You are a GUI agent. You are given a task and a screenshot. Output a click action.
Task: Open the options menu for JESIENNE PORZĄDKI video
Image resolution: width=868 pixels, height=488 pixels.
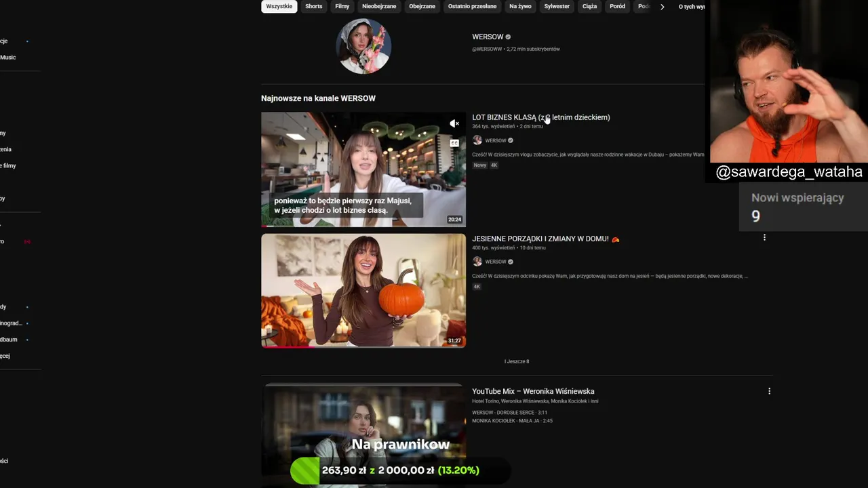(764, 238)
